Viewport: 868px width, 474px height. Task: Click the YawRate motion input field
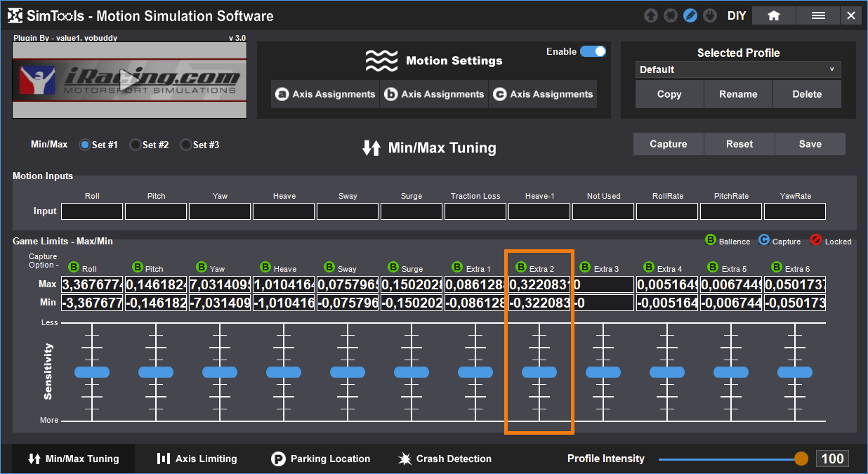(x=795, y=211)
